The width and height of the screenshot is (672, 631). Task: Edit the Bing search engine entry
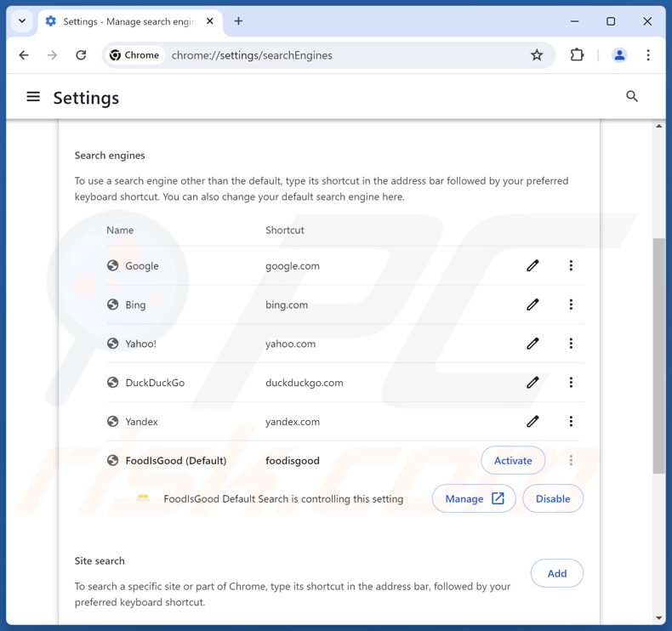pyautogui.click(x=532, y=304)
